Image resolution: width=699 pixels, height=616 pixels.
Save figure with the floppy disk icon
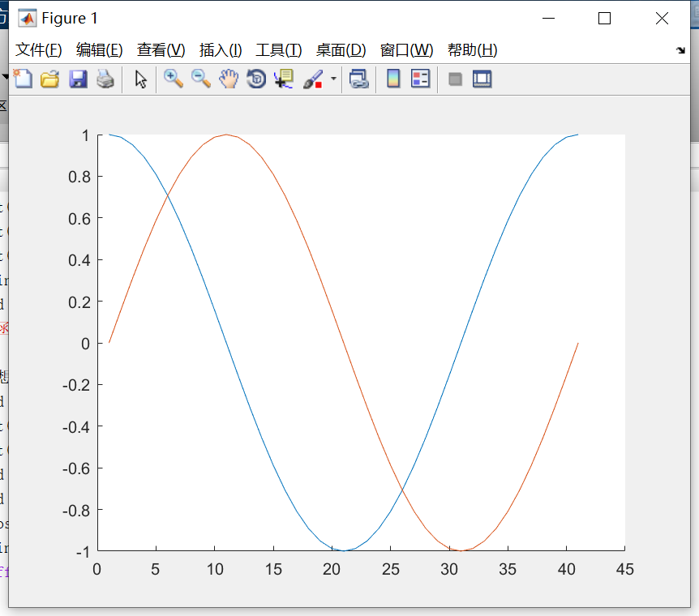coord(78,79)
